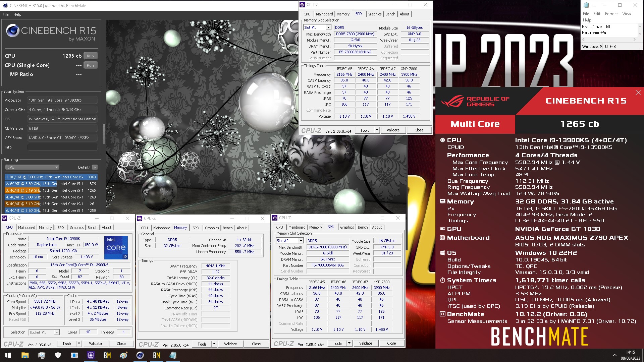
Task: Open About tab in Slot #2 CPU-Z window
Action: (x=377, y=227)
